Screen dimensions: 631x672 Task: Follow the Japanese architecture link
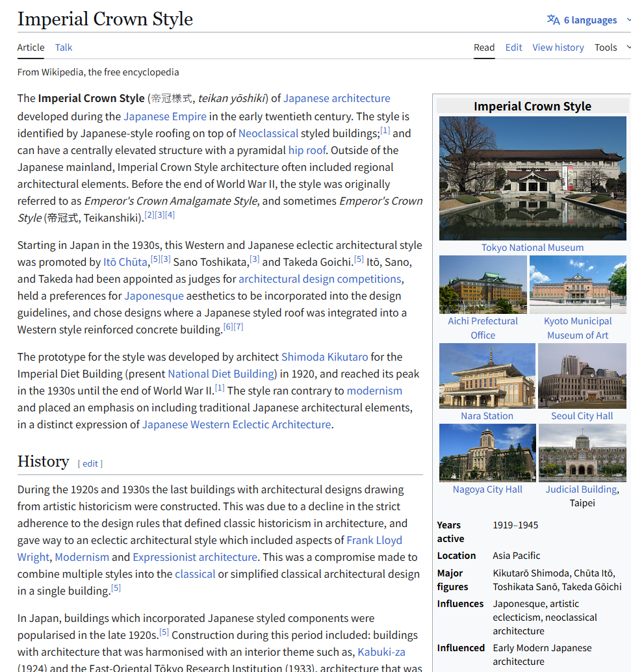tap(337, 99)
